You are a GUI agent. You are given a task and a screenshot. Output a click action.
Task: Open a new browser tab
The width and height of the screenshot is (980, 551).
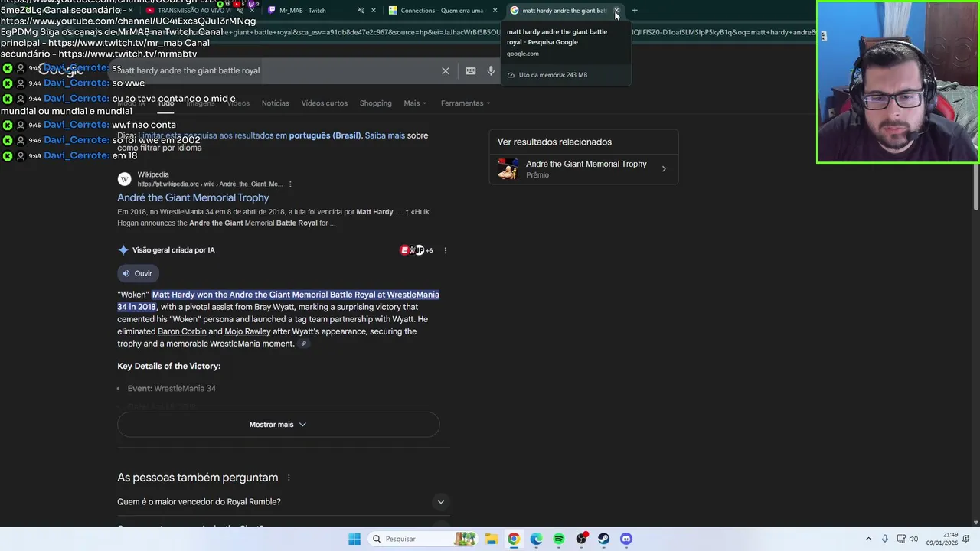[x=635, y=11]
